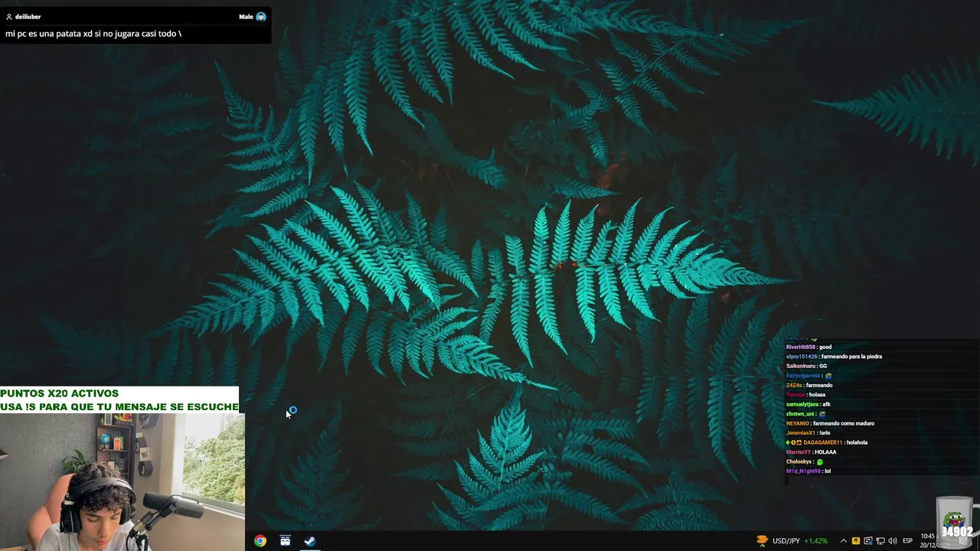This screenshot has width=980, height=551.
Task: Click the M1d_N1ght98 lol message
Action: (808, 471)
